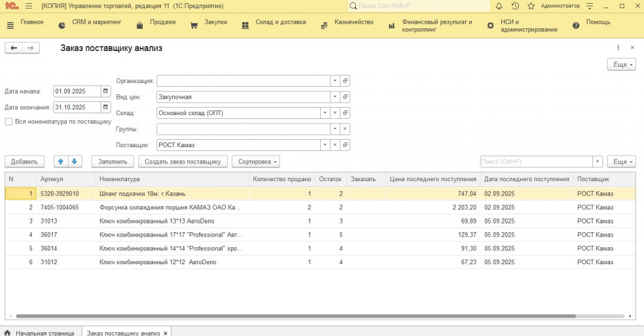This screenshot has height=336, width=644.
Task: Click the Заполнить button
Action: coord(113,162)
